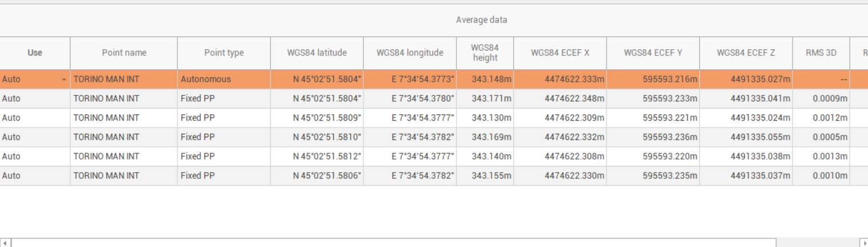Select the Point type column header
The width and height of the screenshot is (868, 247).
pyautogui.click(x=224, y=53)
